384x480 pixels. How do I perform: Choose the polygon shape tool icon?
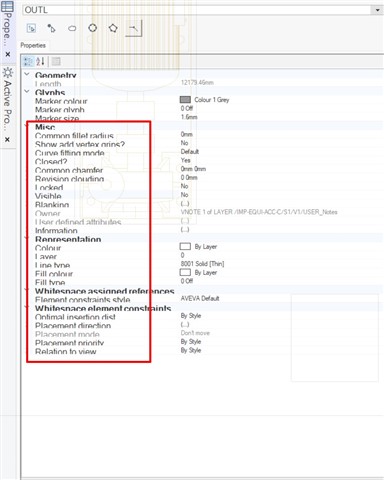click(x=113, y=28)
